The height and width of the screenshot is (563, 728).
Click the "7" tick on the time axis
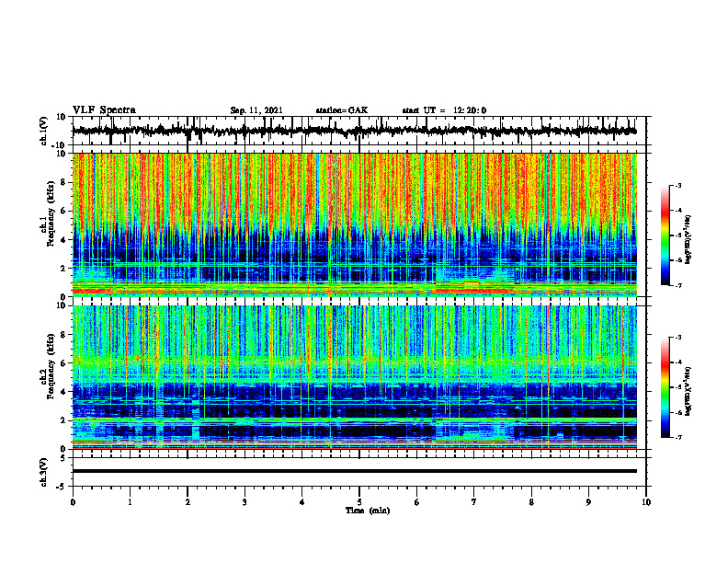(x=474, y=502)
